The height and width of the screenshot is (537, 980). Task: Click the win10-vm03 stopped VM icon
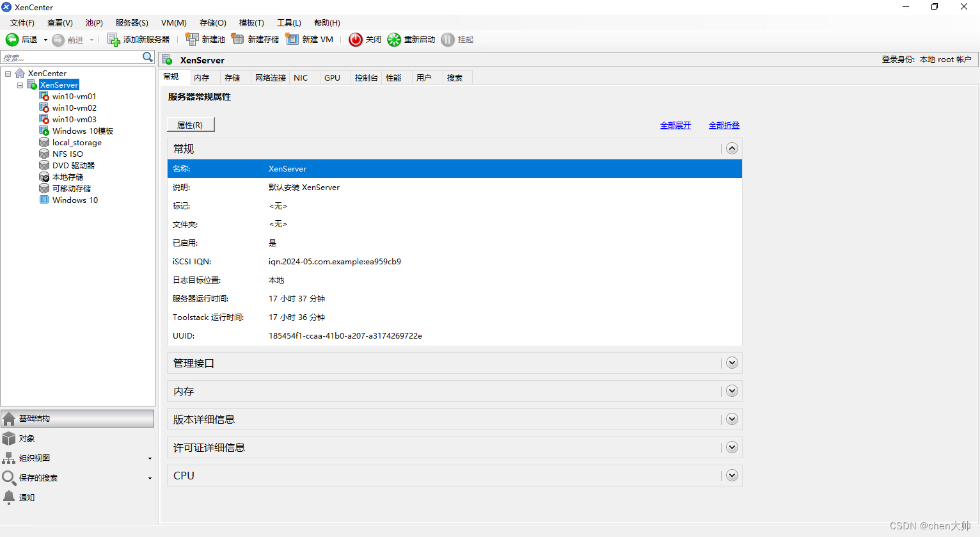click(44, 119)
